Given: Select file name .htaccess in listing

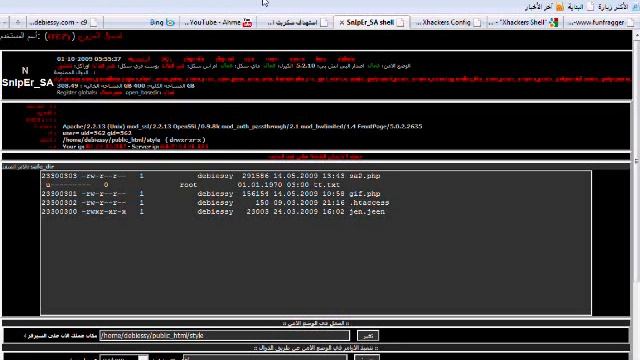Looking at the screenshot, I should click(x=369, y=203).
